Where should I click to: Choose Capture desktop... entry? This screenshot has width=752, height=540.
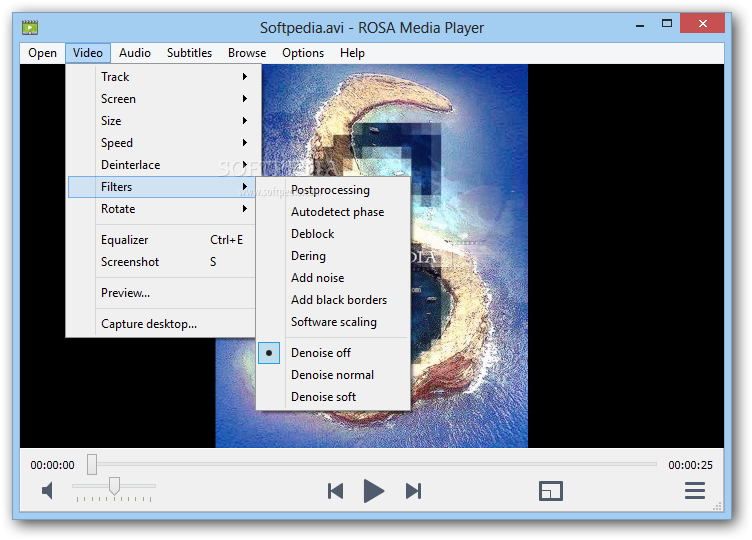pyautogui.click(x=161, y=324)
